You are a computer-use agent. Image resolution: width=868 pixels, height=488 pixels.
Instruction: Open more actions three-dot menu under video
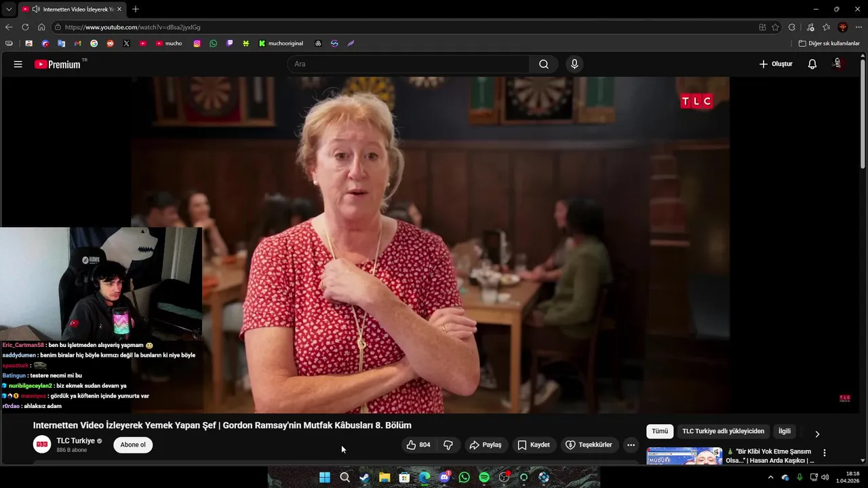pos(631,445)
